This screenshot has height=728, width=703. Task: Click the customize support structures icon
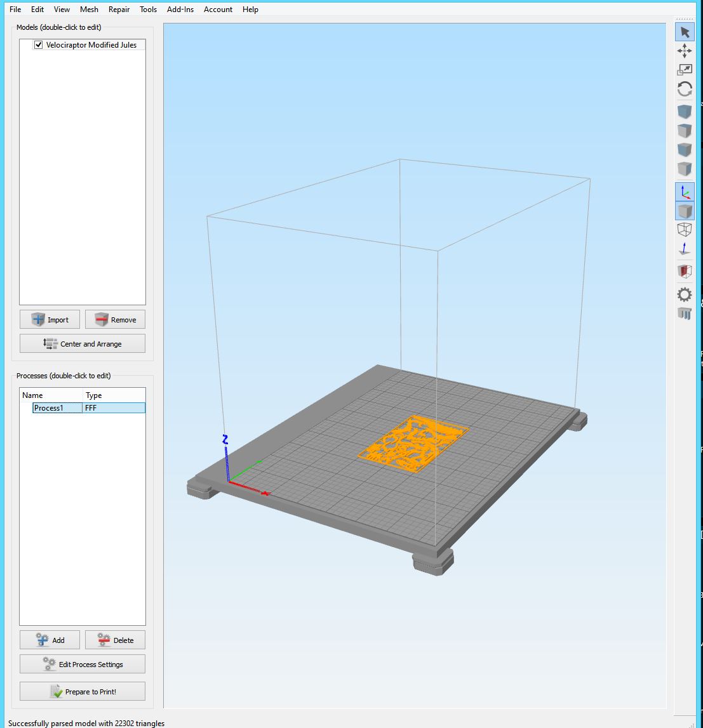(685, 313)
